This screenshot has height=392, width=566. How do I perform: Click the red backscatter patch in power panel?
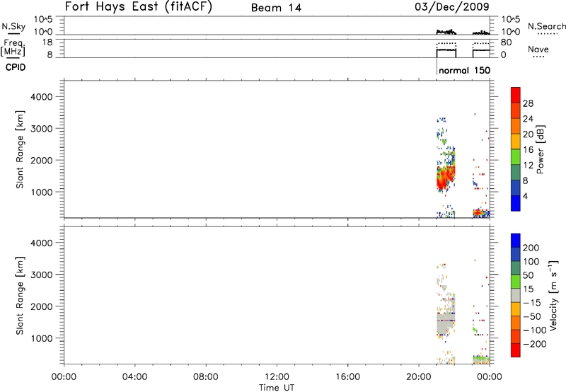coord(445,178)
